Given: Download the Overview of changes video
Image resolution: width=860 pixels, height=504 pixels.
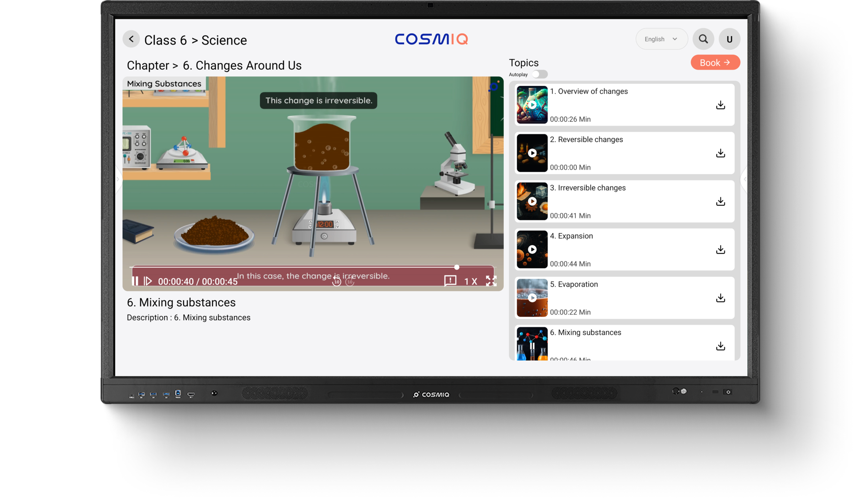Looking at the screenshot, I should click(721, 105).
